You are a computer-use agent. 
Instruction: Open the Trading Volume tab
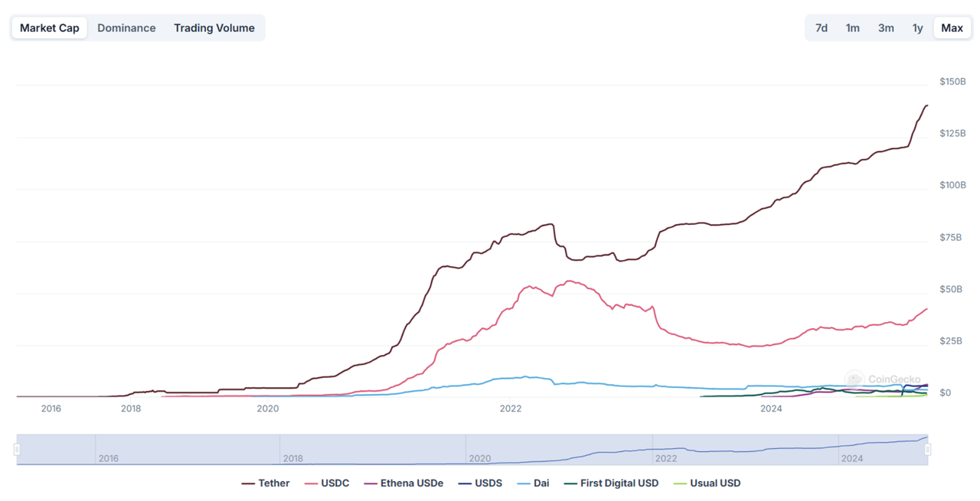click(214, 28)
